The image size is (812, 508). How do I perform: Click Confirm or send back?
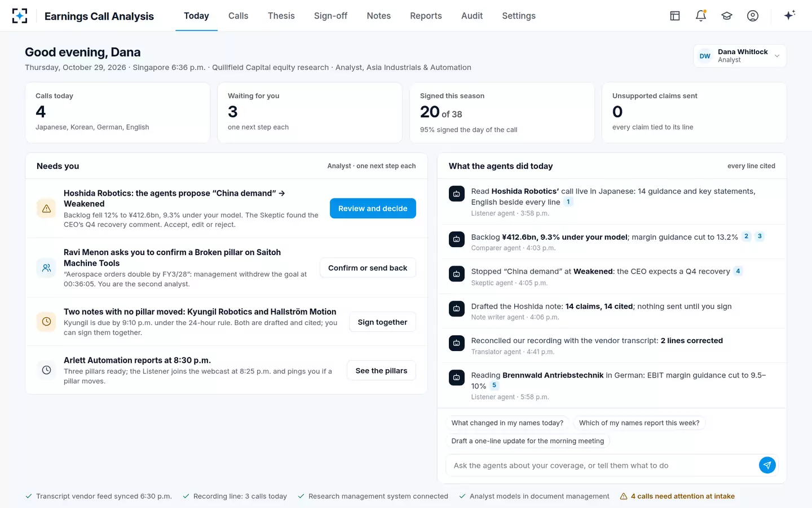pyautogui.click(x=368, y=268)
